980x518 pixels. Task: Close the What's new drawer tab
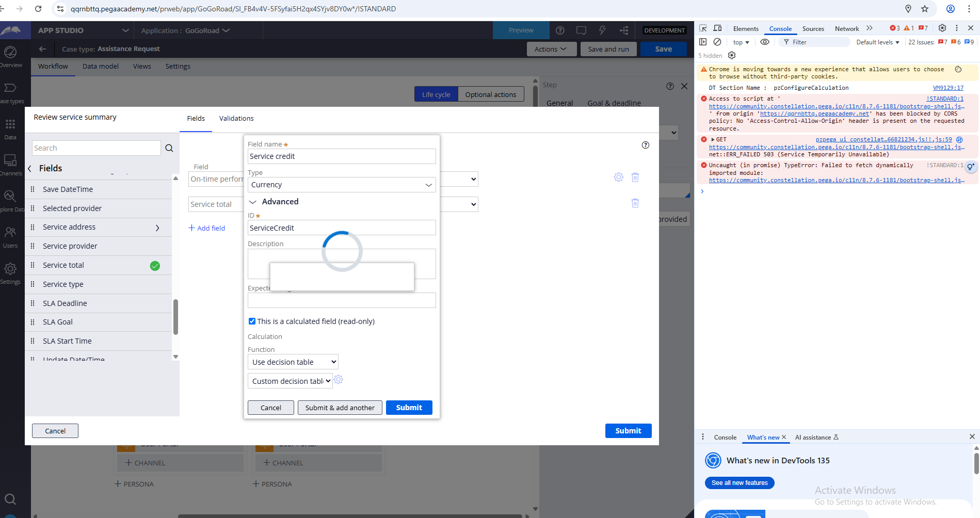tap(784, 437)
